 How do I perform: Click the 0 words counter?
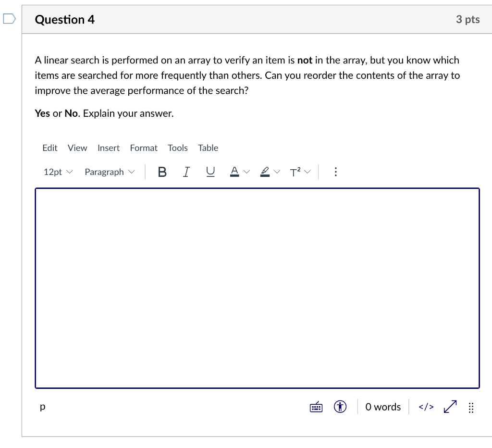pyautogui.click(x=382, y=407)
